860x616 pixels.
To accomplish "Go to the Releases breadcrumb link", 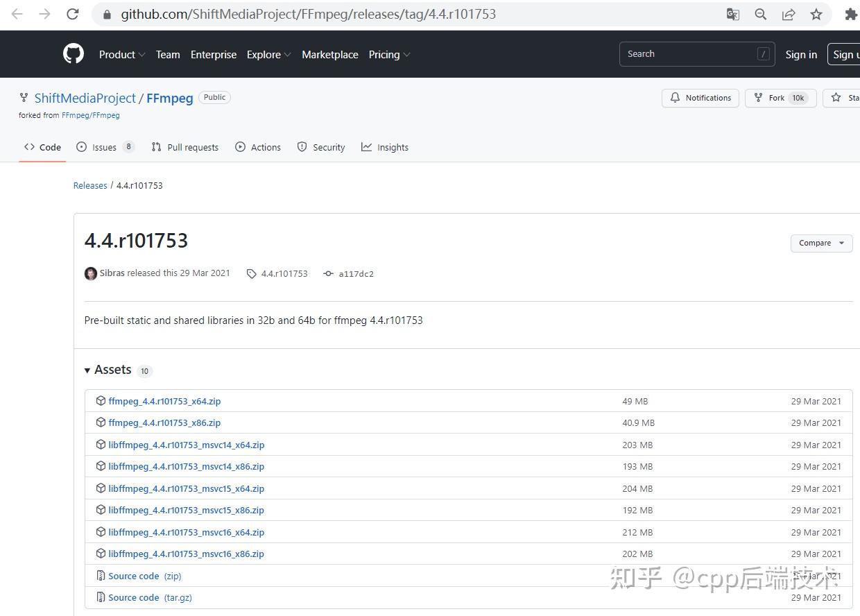I will point(90,185).
